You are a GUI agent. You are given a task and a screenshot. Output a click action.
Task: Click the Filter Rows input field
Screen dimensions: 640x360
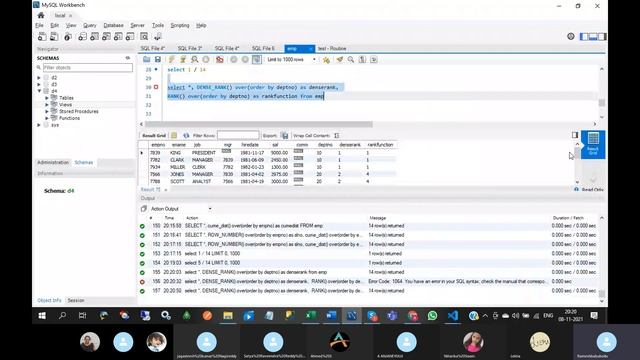click(x=238, y=135)
